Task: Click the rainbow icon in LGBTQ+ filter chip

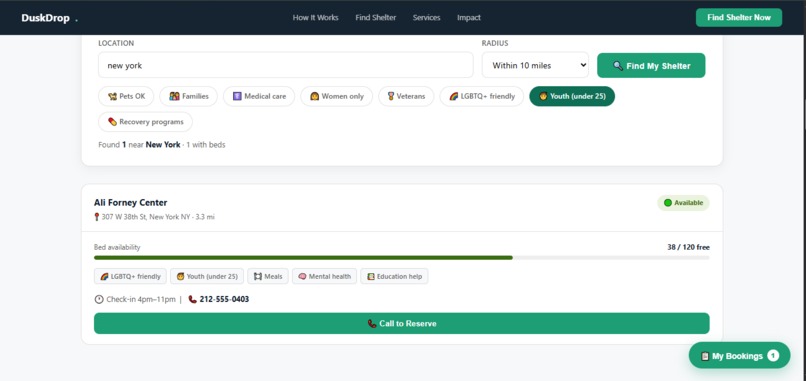Action: 453,96
